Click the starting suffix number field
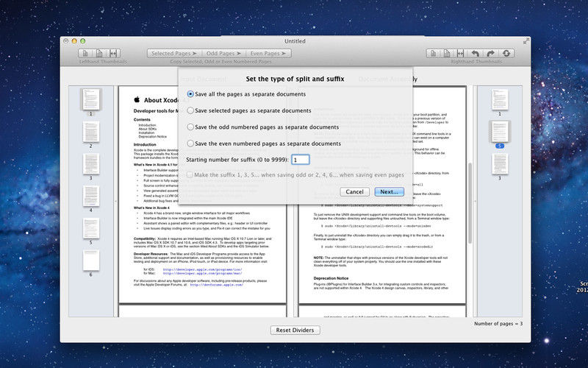Viewport: 588px width, 368px height. pyautogui.click(x=301, y=160)
